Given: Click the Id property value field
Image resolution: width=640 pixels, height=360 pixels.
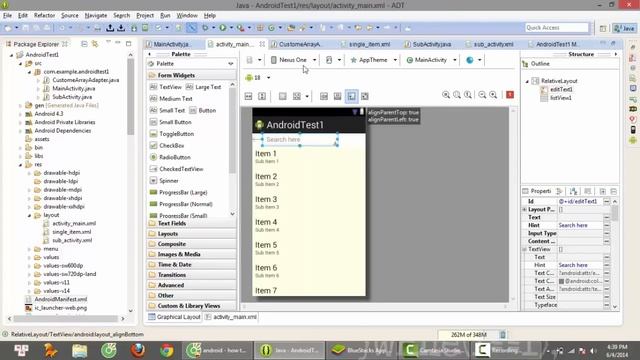Looking at the screenshot, I should click(x=580, y=201).
